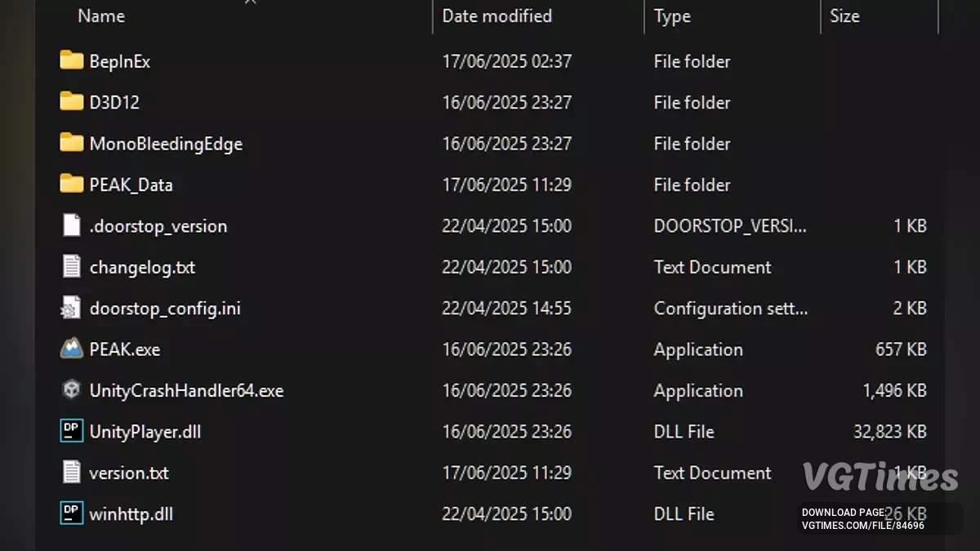
Task: Sort by Type column header
Action: point(672,16)
